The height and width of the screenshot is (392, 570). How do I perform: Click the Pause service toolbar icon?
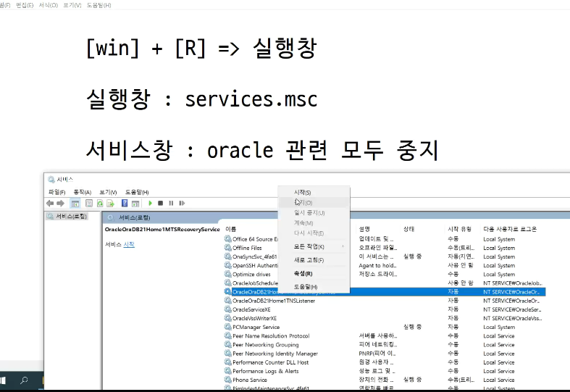click(171, 204)
